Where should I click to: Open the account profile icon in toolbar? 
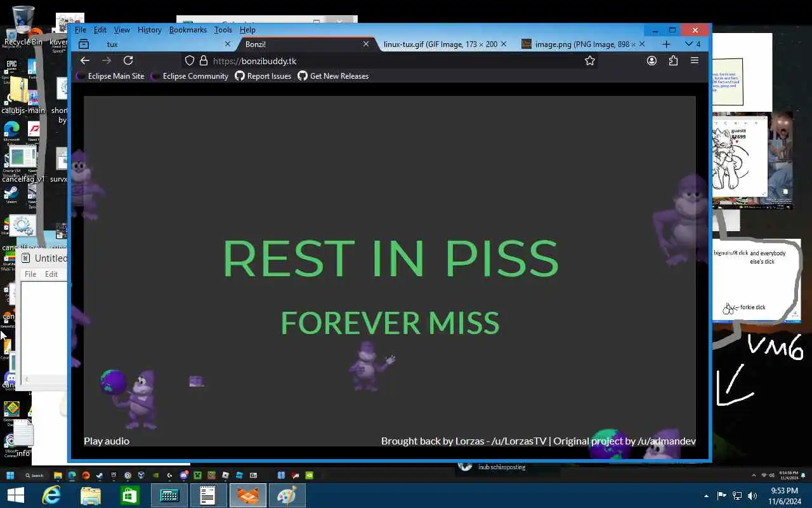tap(652, 60)
